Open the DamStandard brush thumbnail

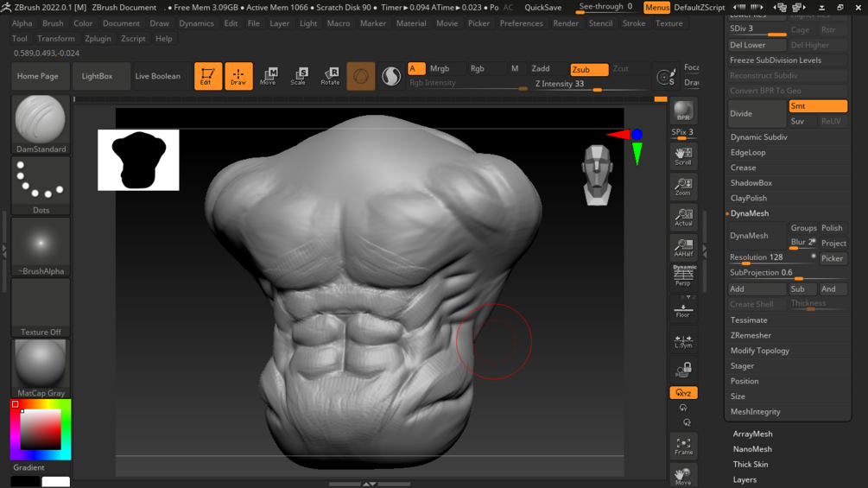tap(41, 124)
